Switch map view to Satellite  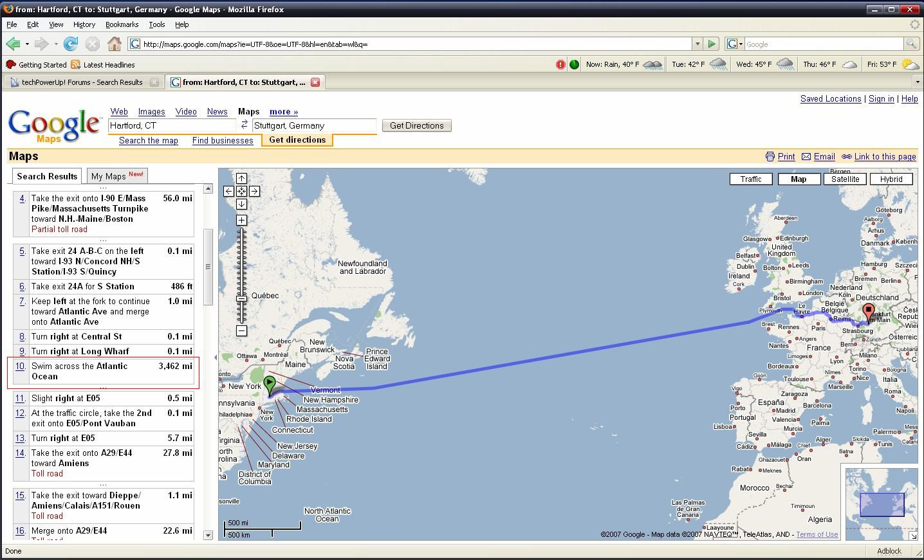tap(845, 179)
